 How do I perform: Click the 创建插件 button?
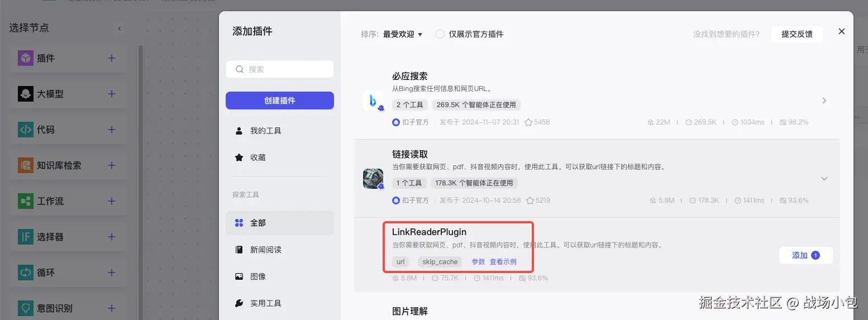coord(280,101)
